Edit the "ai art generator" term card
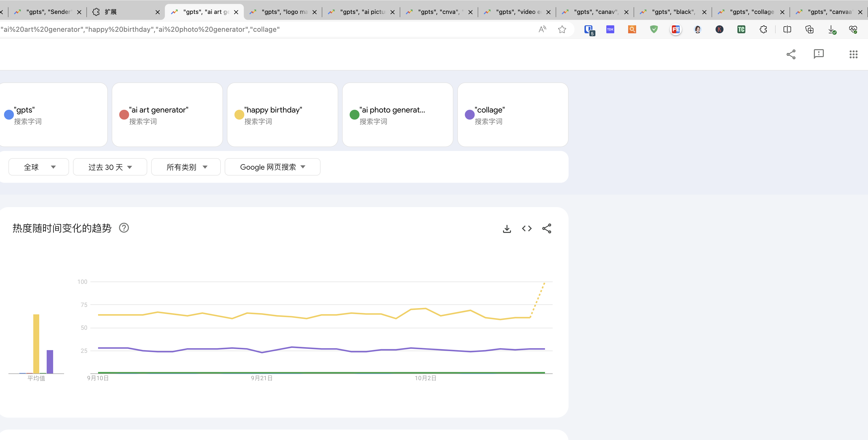Image resolution: width=868 pixels, height=440 pixels. pos(167,114)
